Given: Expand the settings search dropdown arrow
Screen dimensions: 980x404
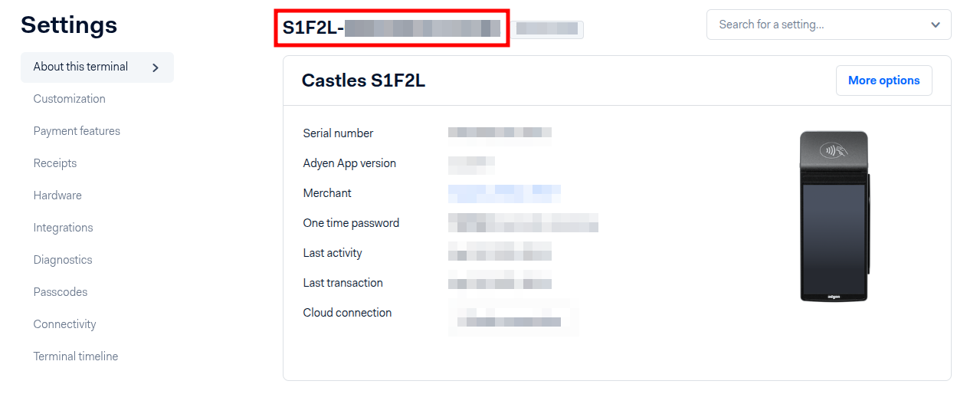Looking at the screenshot, I should (936, 25).
